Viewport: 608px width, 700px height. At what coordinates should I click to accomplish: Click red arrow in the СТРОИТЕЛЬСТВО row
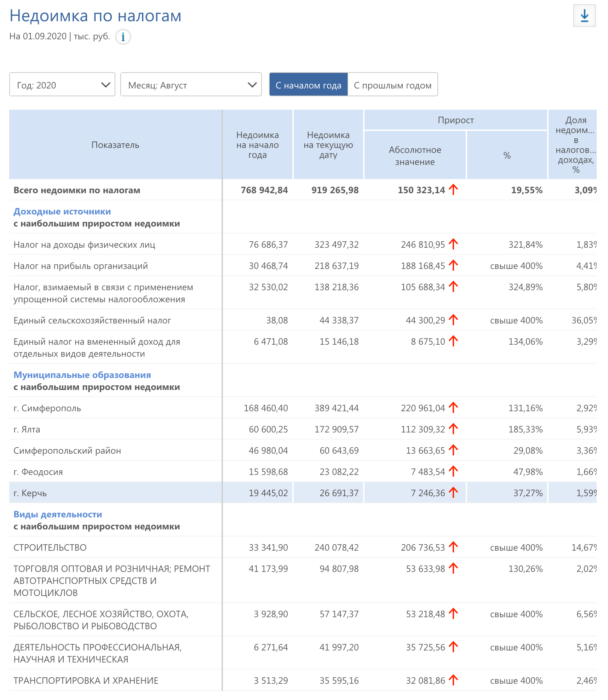(x=453, y=547)
